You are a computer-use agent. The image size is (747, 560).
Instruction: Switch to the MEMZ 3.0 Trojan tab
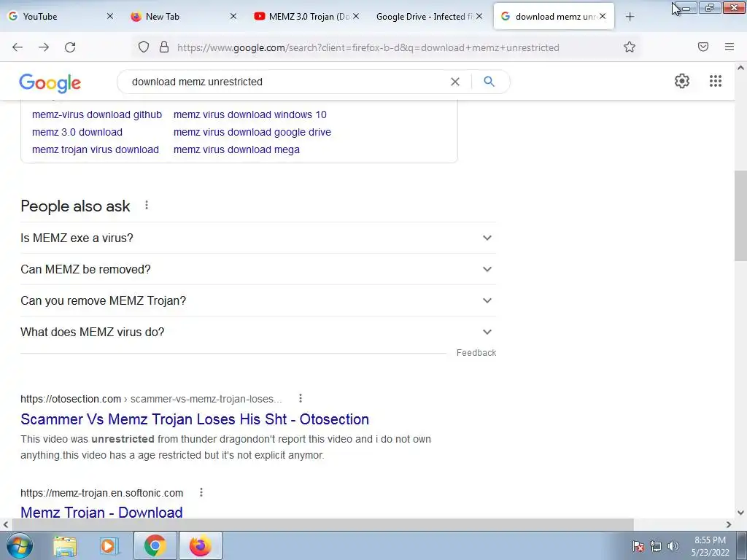[305, 17]
